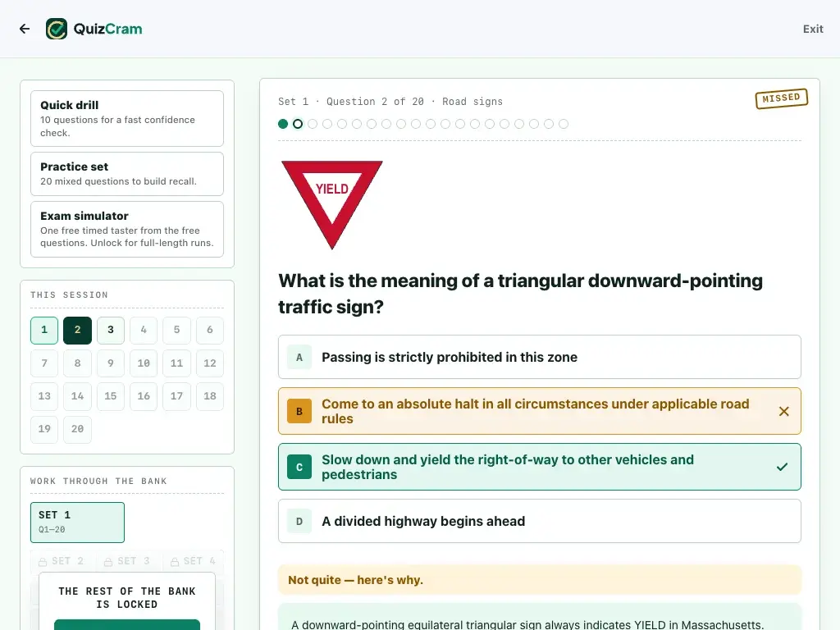Exit the quiz session
The height and width of the screenshot is (630, 840).
[x=813, y=29]
